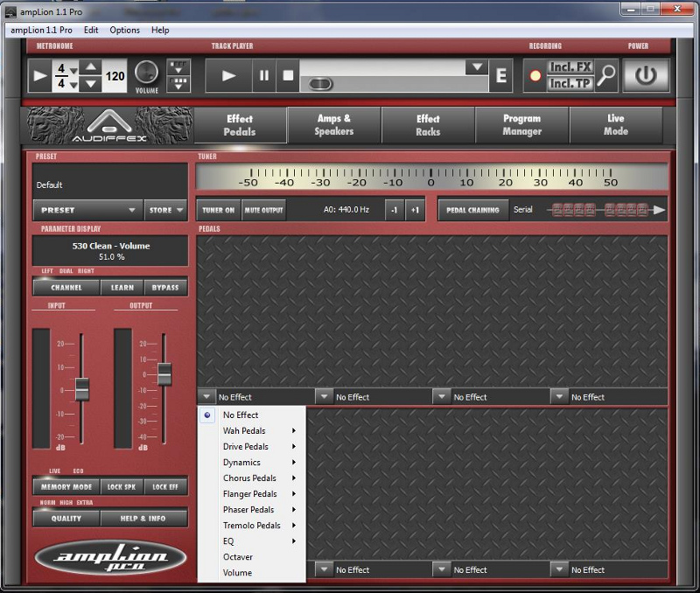The width and height of the screenshot is (700, 593).
Task: Open third top-row pedal slot dropdown arrow
Action: (x=442, y=397)
